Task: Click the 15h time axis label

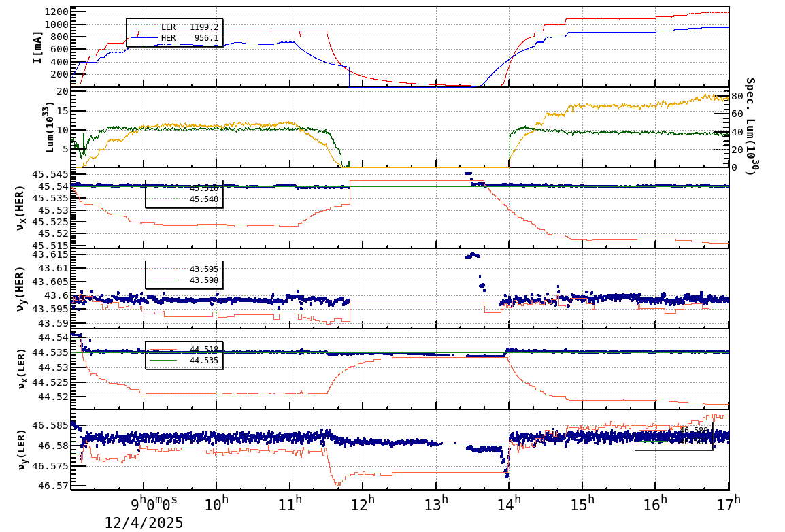Action: tap(583, 503)
